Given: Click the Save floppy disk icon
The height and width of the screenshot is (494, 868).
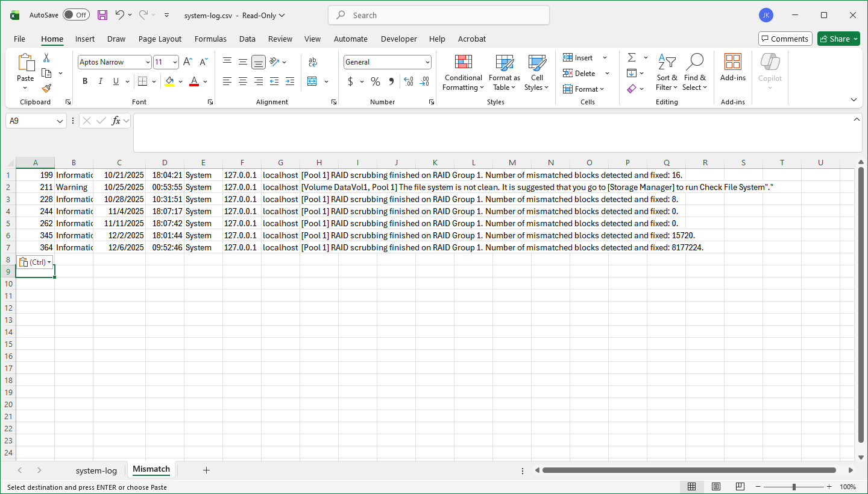Looking at the screenshot, I should tap(102, 15).
